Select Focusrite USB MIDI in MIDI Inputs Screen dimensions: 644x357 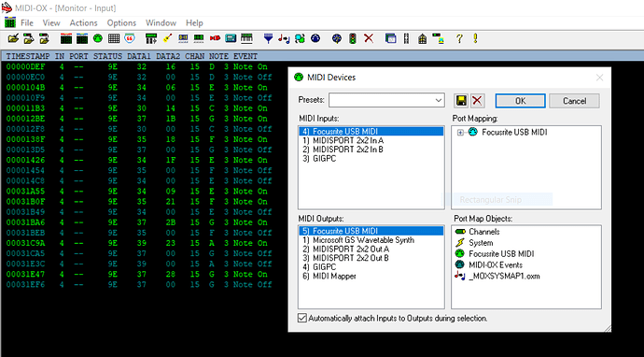tap(371, 132)
